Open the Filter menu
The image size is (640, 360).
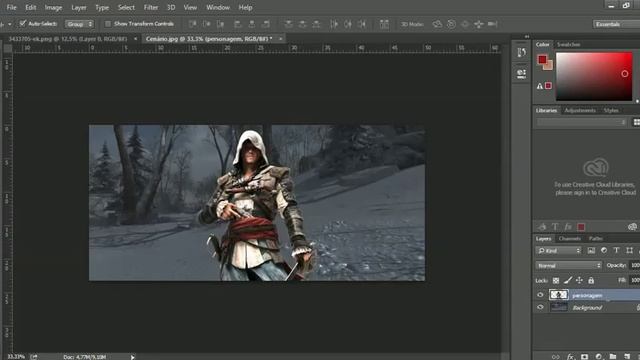pyautogui.click(x=151, y=7)
